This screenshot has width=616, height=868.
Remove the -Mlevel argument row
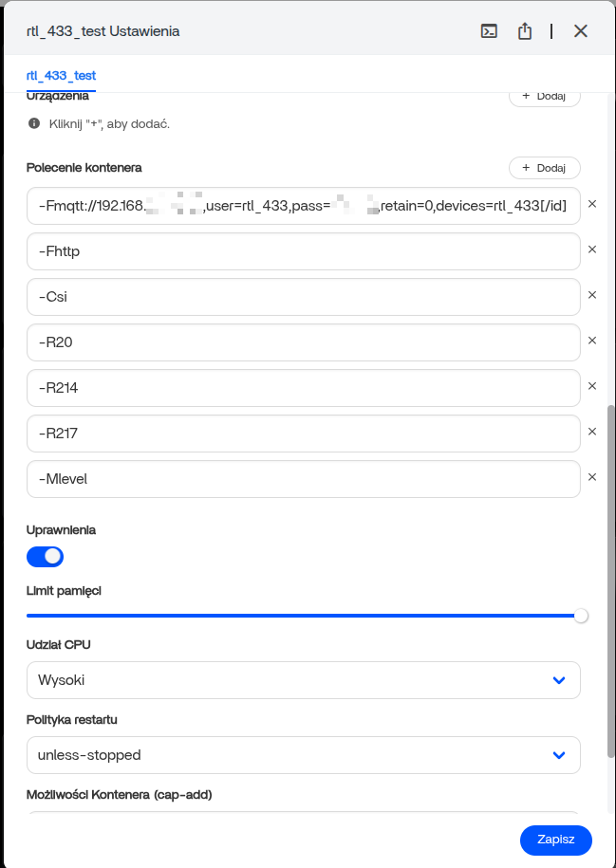point(592,477)
